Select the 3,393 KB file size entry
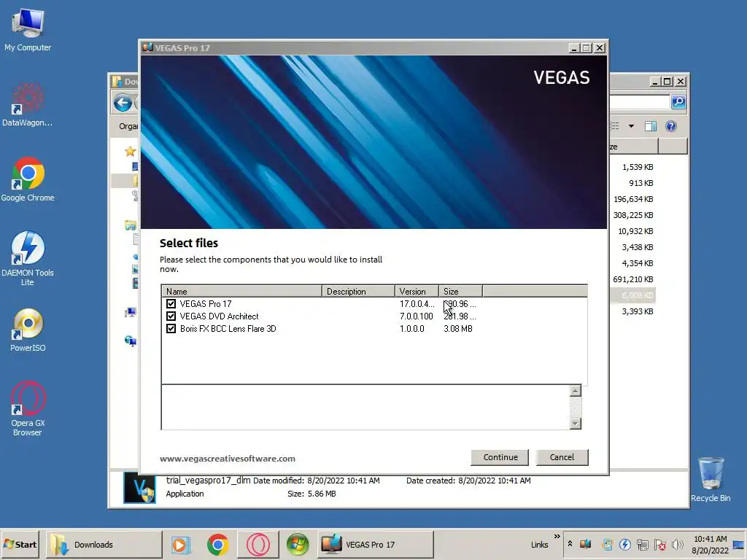 click(638, 311)
